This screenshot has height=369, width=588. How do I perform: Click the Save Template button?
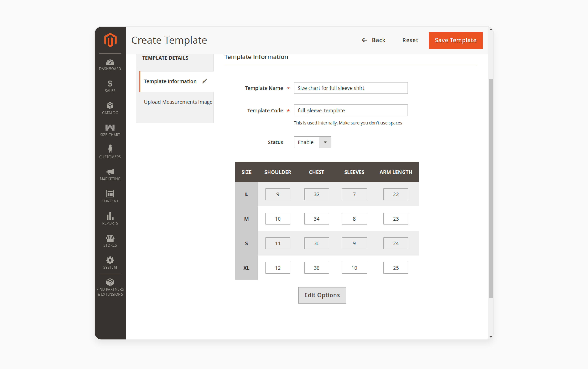455,40
